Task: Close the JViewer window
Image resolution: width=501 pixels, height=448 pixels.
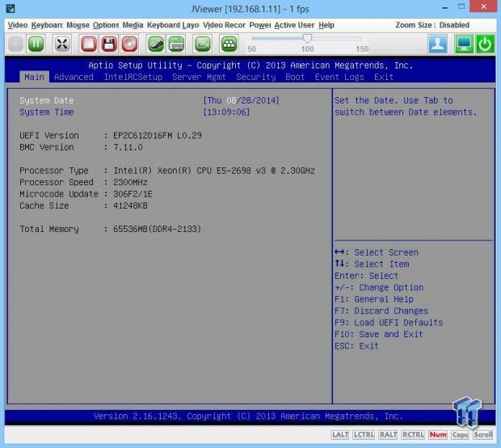Action: (483, 6)
